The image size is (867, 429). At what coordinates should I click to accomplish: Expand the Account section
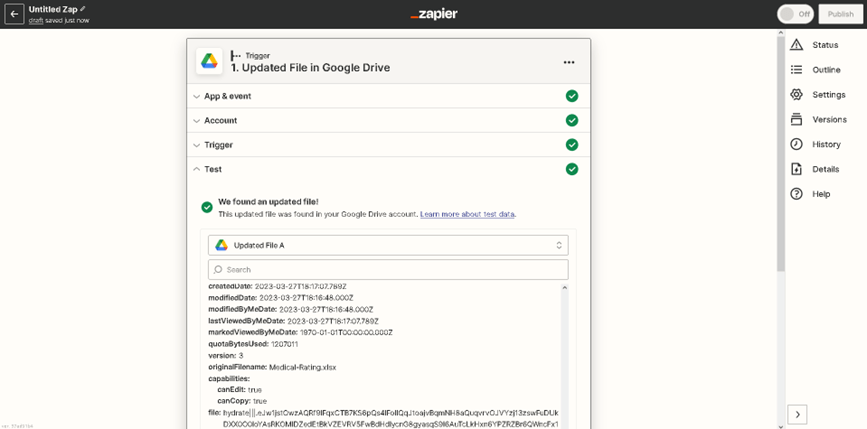[388, 121]
